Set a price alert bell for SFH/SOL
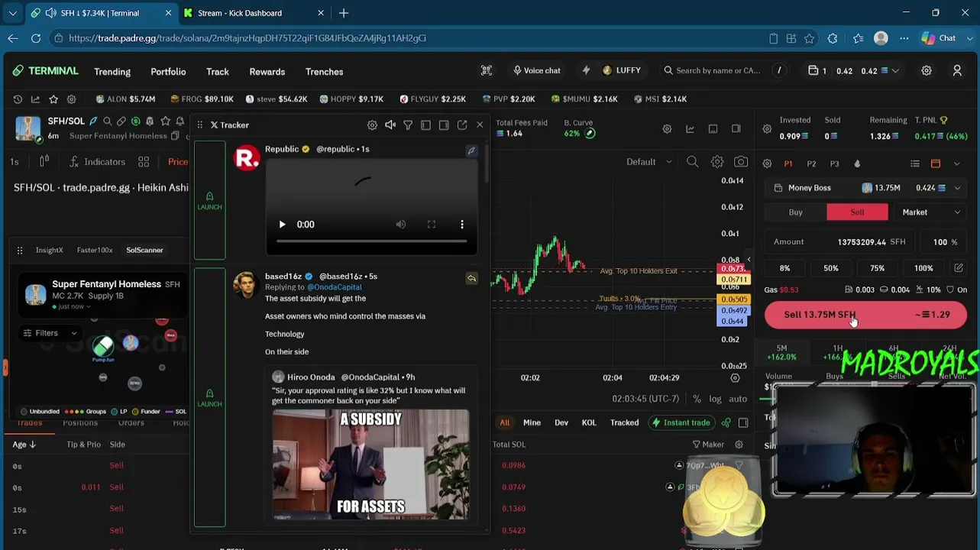Screen dimensions: 980x550 point(180,121)
